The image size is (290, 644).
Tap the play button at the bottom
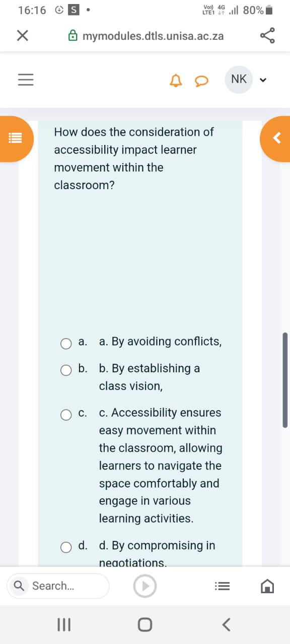coord(145,586)
